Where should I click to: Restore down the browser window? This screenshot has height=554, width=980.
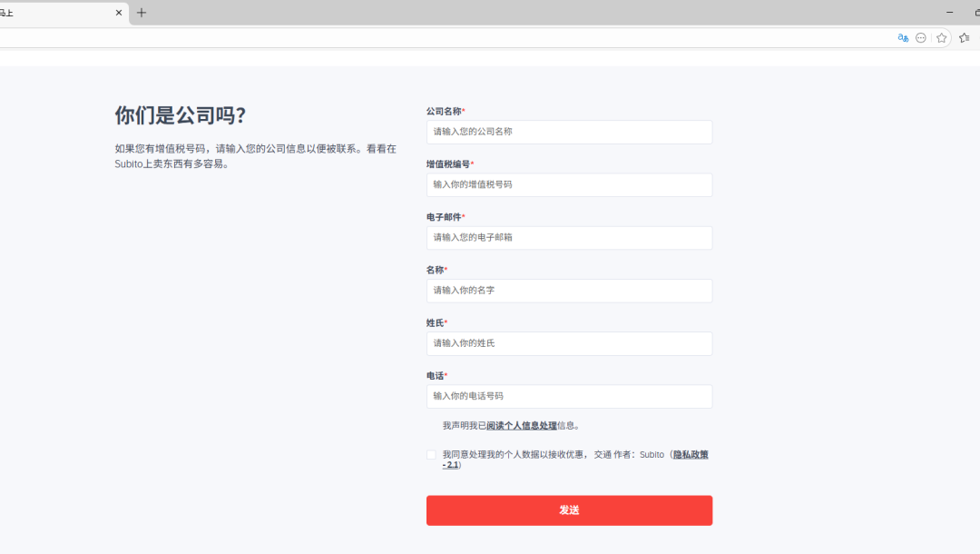(976, 13)
